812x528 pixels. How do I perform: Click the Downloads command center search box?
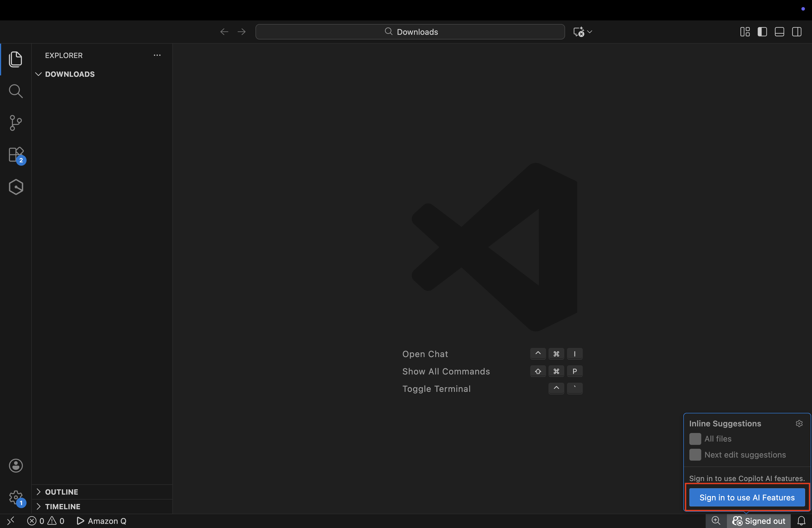(x=410, y=32)
